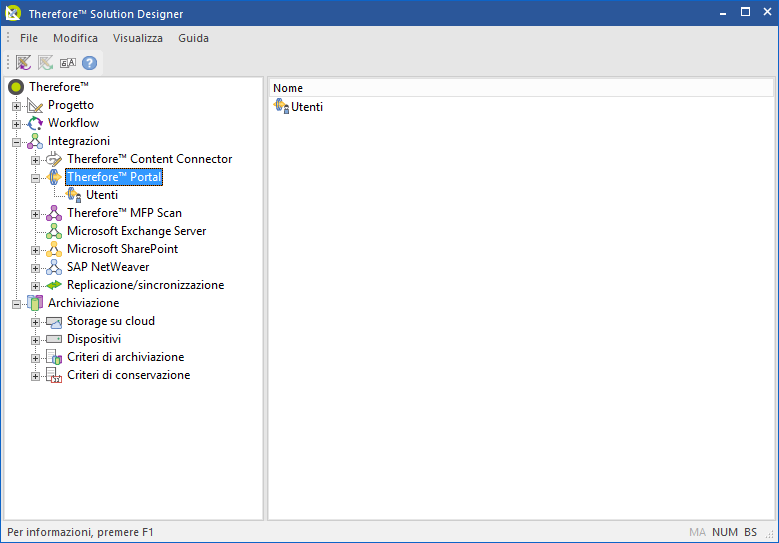Click the Dispositivi drive icon
779x543 pixels.
54,339
